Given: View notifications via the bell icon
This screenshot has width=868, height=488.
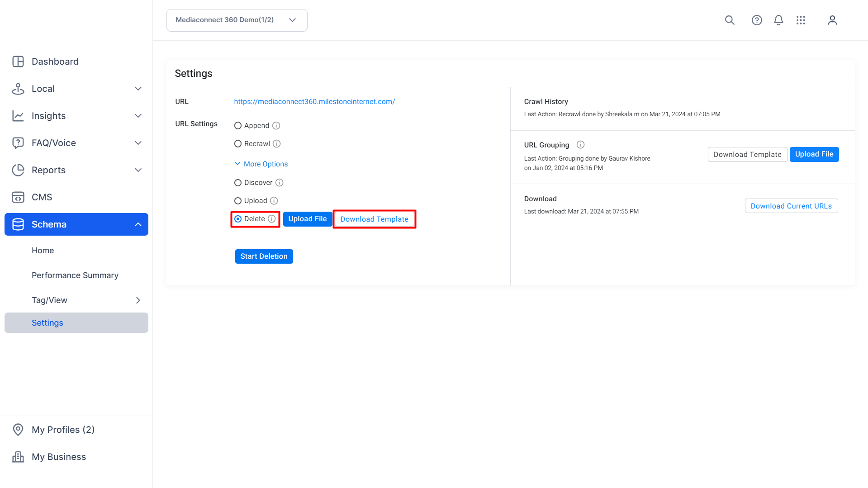Looking at the screenshot, I should point(778,20).
